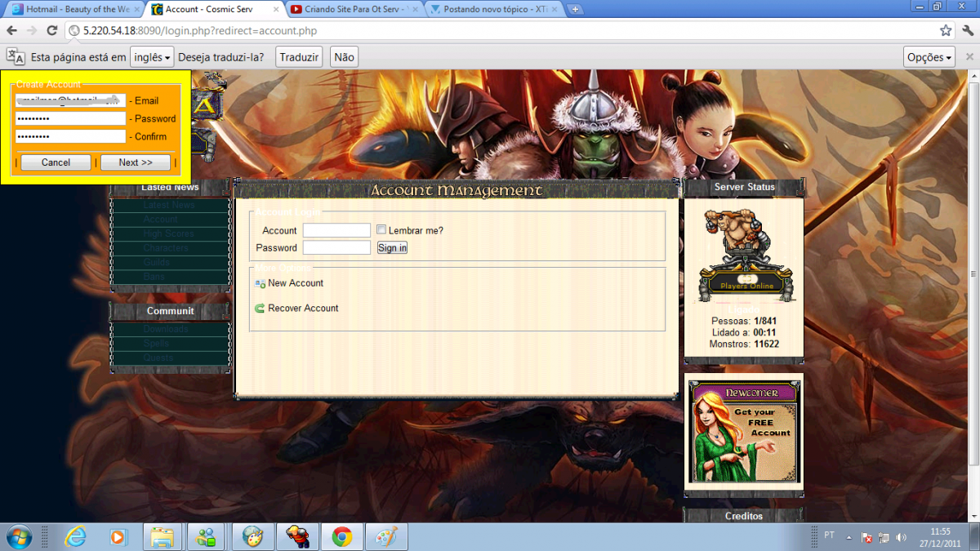
Task: Switch to the Account - Cosmic Serv tab
Action: point(214,10)
